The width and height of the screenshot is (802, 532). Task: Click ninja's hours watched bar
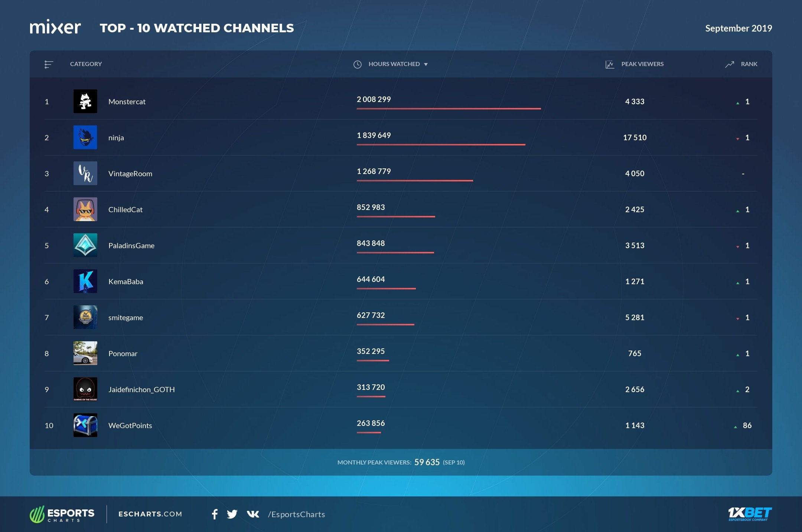(441, 145)
